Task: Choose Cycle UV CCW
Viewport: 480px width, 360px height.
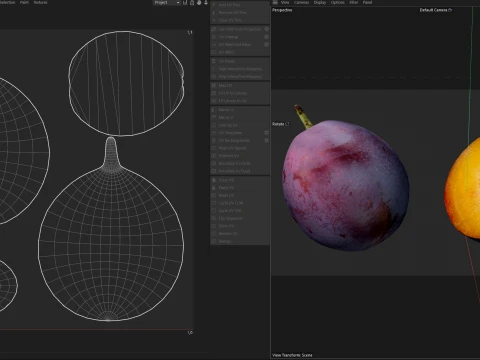Action: click(240, 203)
